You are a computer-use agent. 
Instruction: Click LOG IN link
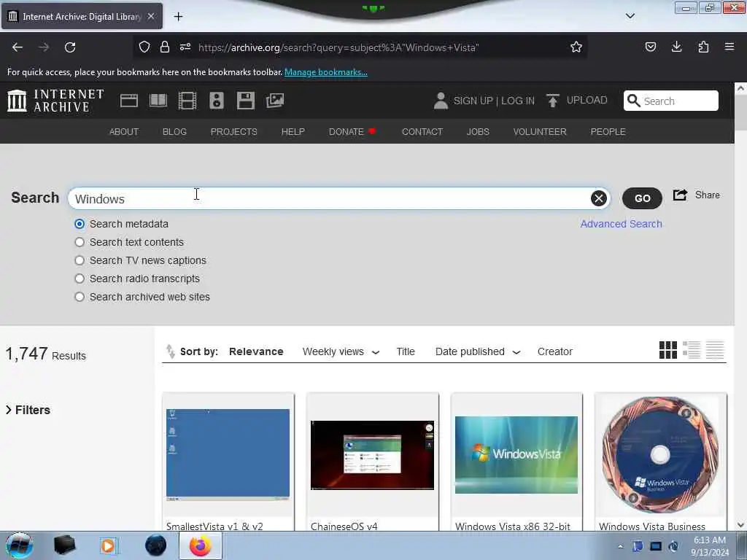click(x=517, y=101)
